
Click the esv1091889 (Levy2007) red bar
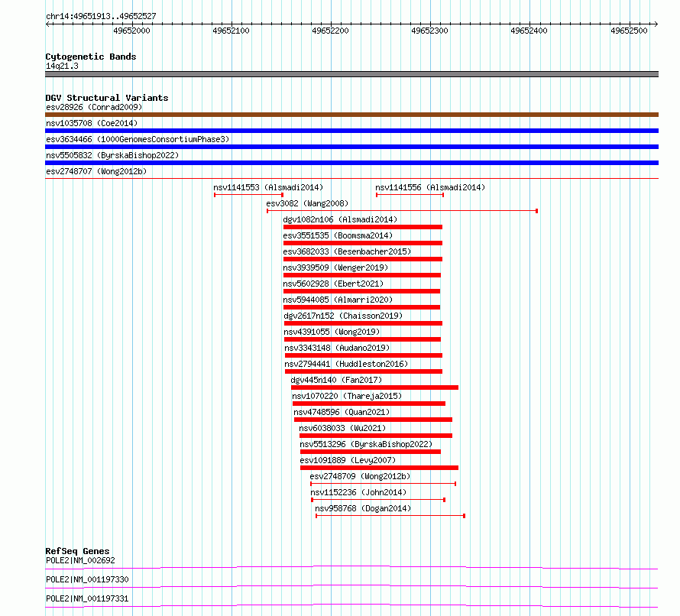[x=379, y=468]
